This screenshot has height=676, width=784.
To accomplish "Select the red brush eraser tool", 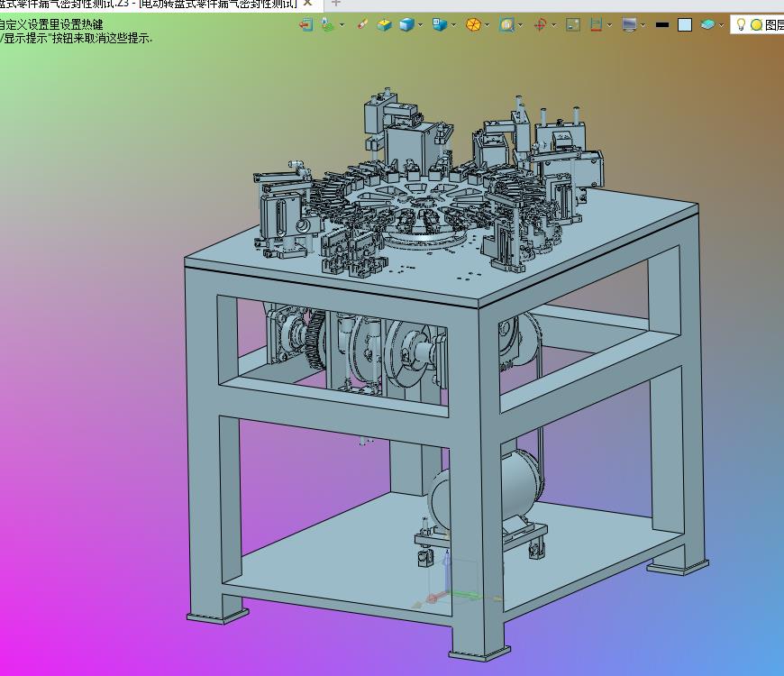I will click(363, 24).
